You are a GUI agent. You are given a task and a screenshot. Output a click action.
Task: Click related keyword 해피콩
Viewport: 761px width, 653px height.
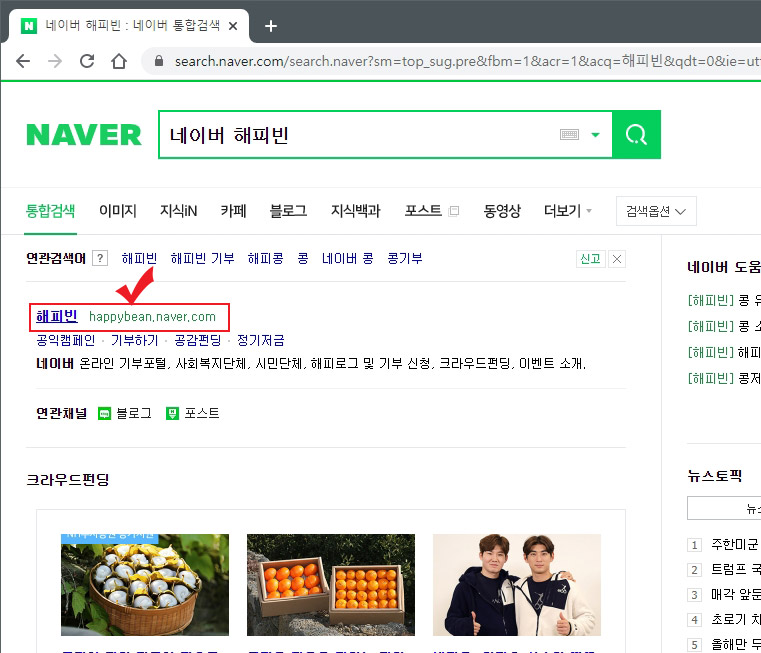click(x=265, y=258)
